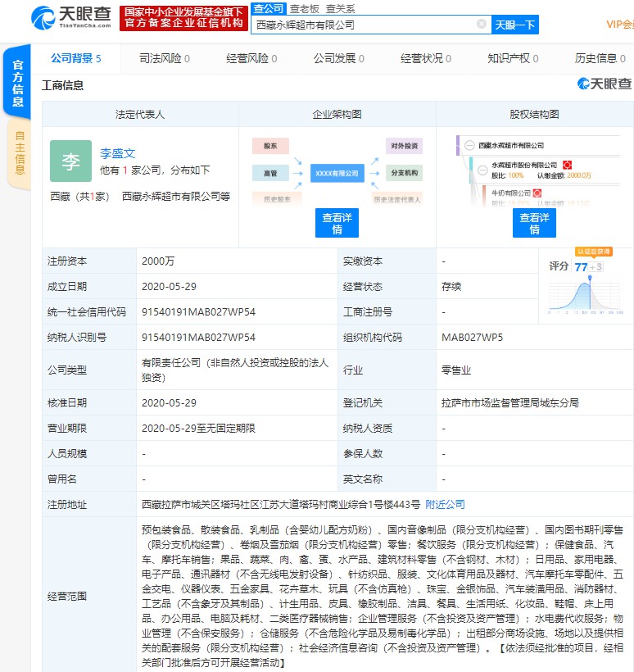Collapse the 永辉超市股份有限公司 equity node
This screenshot has width=634, height=672.
482,170
